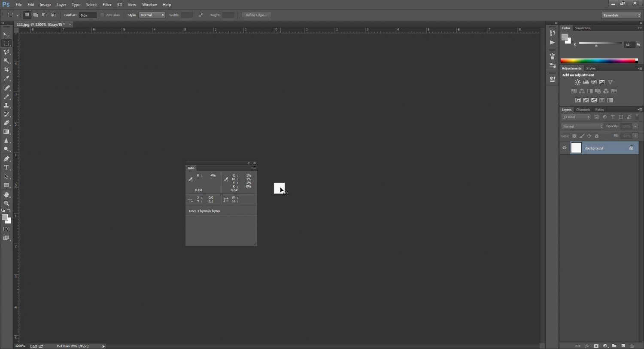Viewport: 644px width, 349px height.
Task: Hide the Background layer visibility eye
Action: point(565,148)
